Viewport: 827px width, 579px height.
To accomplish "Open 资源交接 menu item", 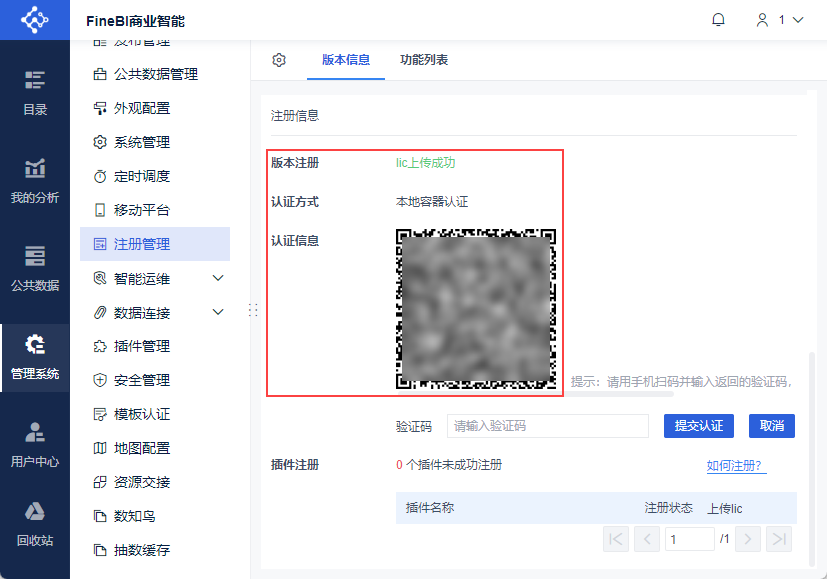I will coord(155,482).
